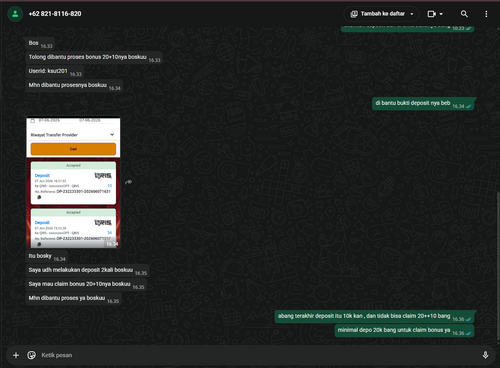
Task: Record a voice message with the microphone
Action: click(x=485, y=355)
